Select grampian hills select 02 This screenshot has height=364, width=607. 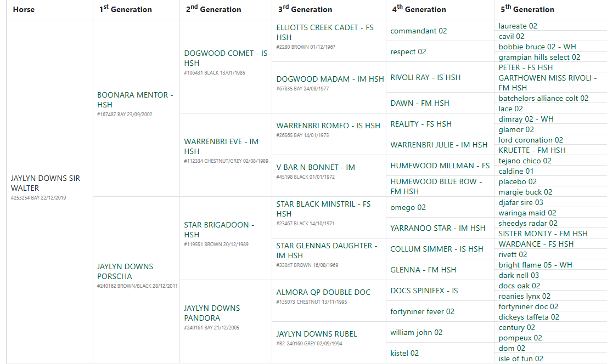(539, 57)
